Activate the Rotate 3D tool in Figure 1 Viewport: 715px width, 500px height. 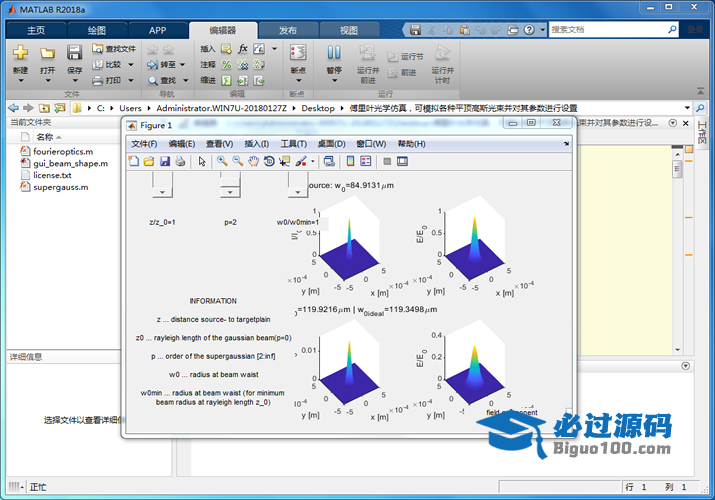pos(269,161)
